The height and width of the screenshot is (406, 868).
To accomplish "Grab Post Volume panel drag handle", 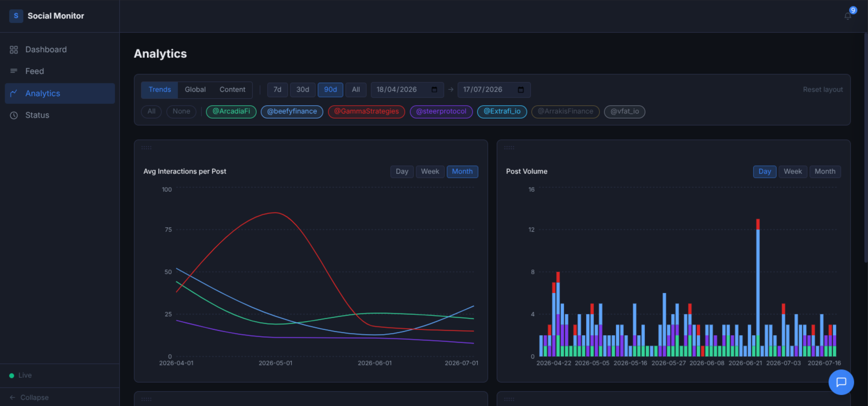I will click(509, 148).
